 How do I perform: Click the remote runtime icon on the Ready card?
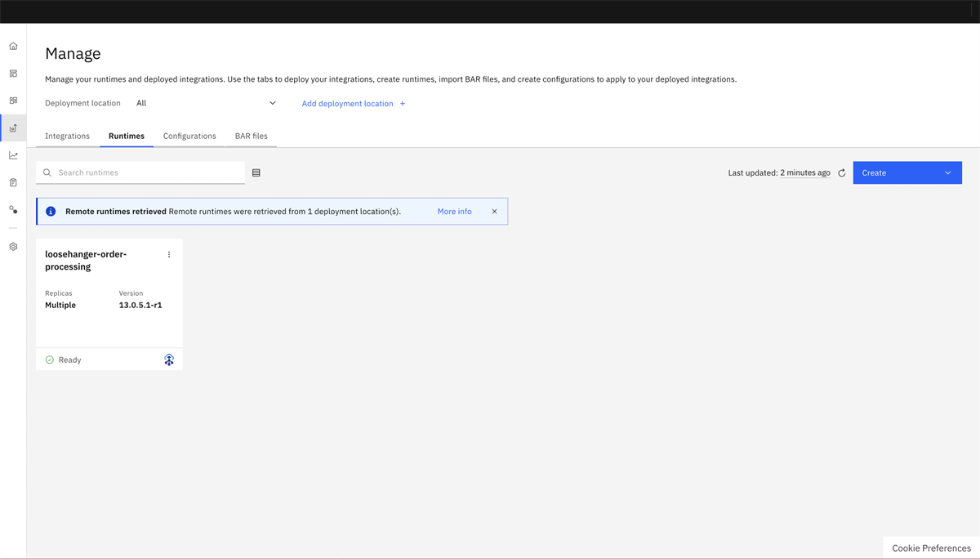click(x=169, y=360)
